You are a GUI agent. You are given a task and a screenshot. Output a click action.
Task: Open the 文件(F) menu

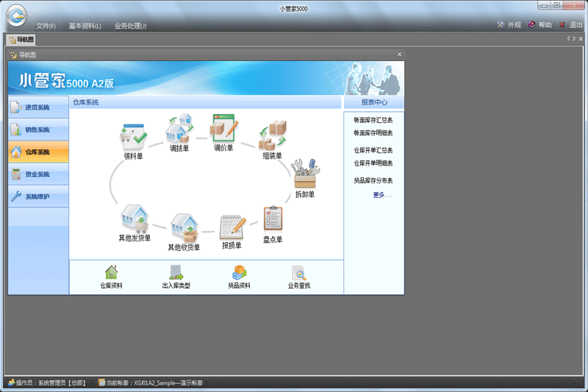click(46, 26)
